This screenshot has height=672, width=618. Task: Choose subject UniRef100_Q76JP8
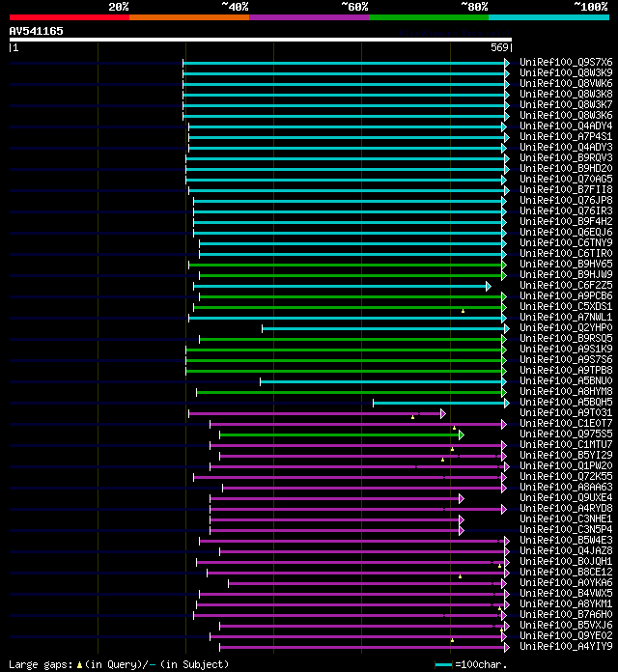click(566, 200)
